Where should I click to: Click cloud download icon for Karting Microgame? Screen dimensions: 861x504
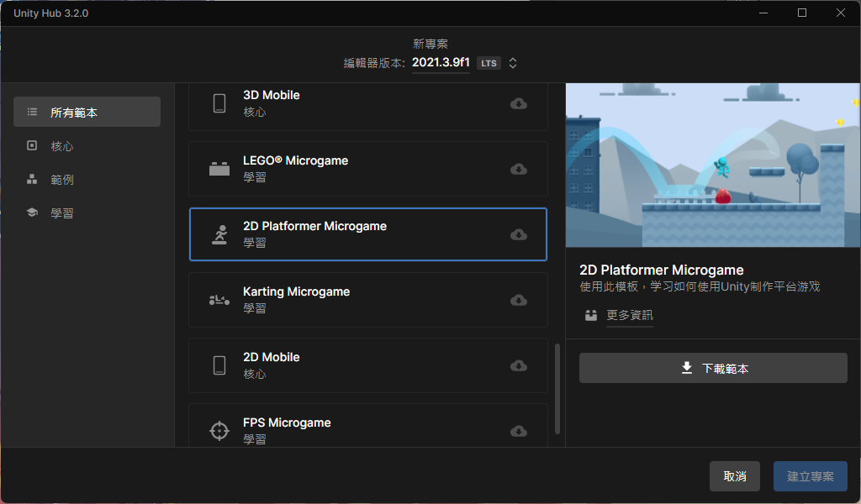[518, 300]
